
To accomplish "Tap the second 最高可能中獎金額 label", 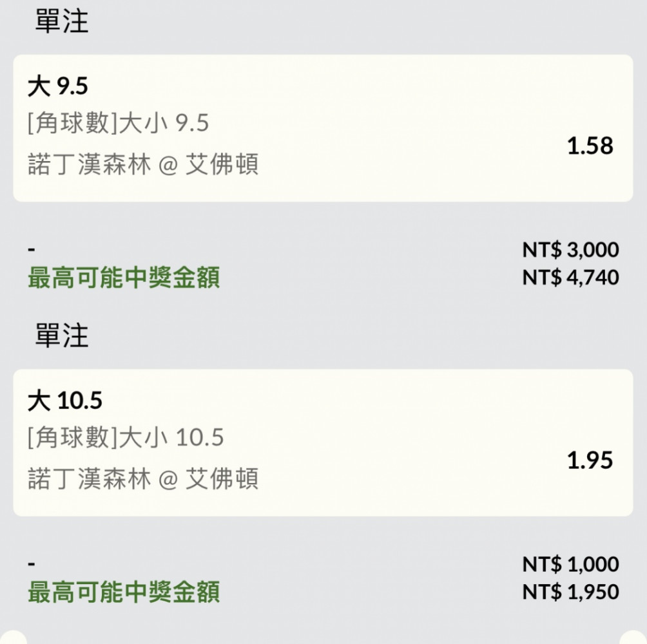I will pos(124,591).
